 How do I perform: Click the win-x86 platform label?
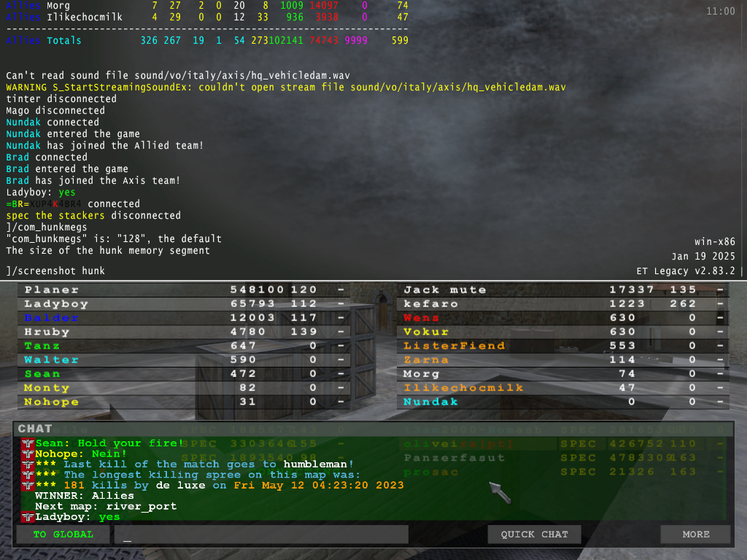click(x=715, y=241)
